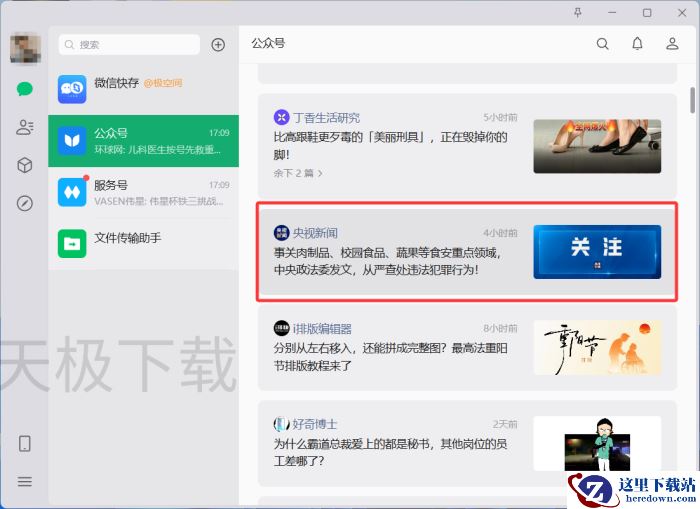Click the 丁香生活研究 account avatar

click(x=281, y=117)
